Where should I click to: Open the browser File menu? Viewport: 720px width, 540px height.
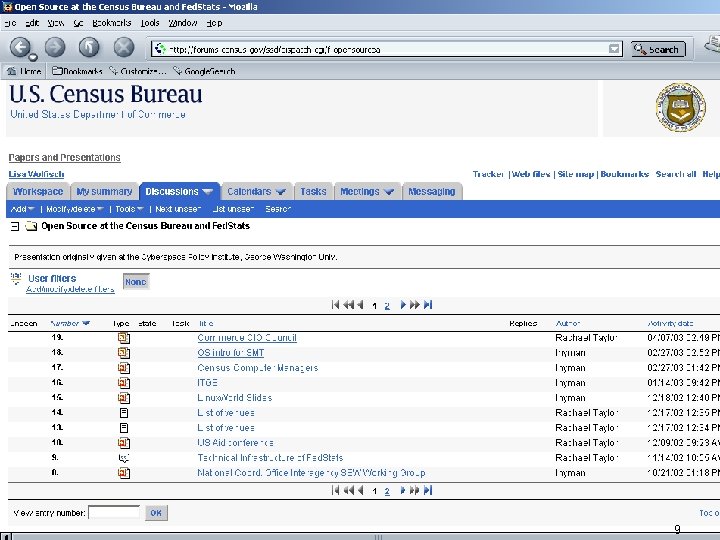(11, 23)
